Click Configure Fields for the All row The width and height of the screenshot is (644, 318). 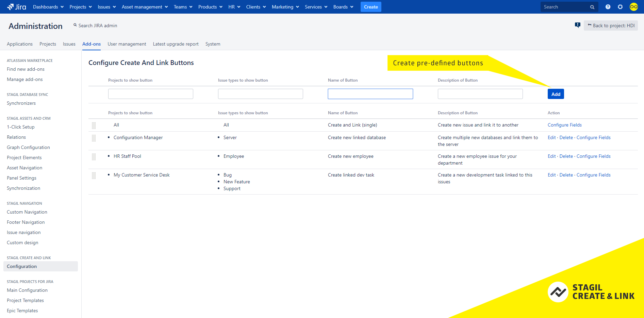point(565,125)
